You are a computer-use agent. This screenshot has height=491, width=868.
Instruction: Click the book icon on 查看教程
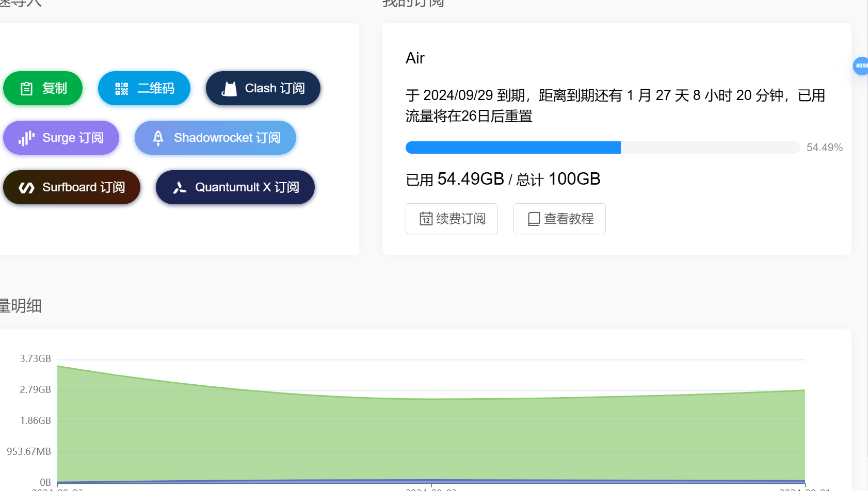pos(534,219)
